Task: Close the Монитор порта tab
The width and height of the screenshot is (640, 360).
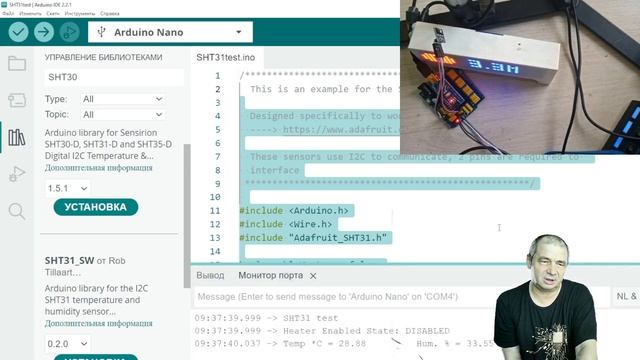Action: coord(313,276)
